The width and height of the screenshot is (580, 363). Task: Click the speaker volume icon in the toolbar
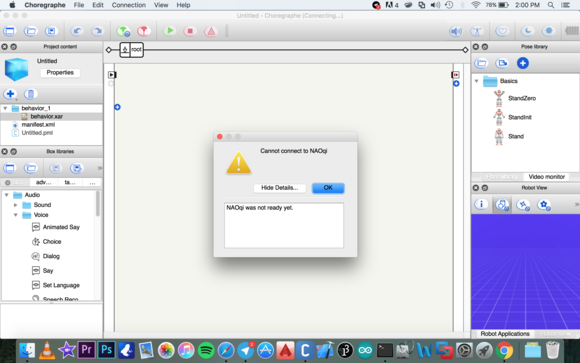tap(456, 31)
